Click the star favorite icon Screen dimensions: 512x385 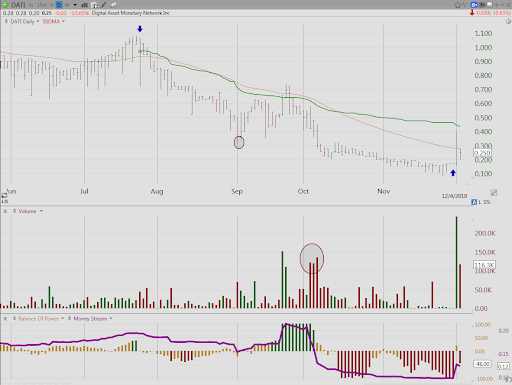click(458, 5)
